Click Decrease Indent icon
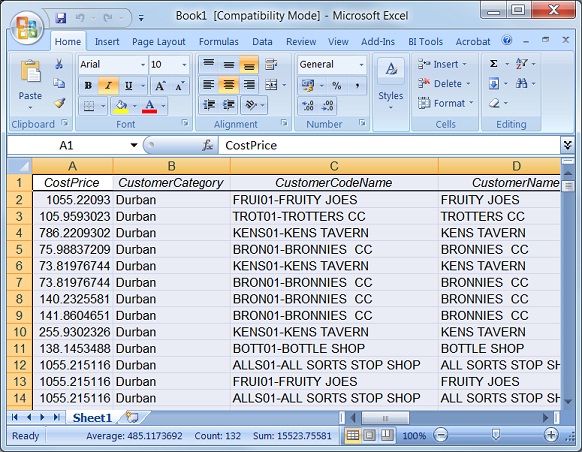The height and width of the screenshot is (452, 582). [209, 105]
